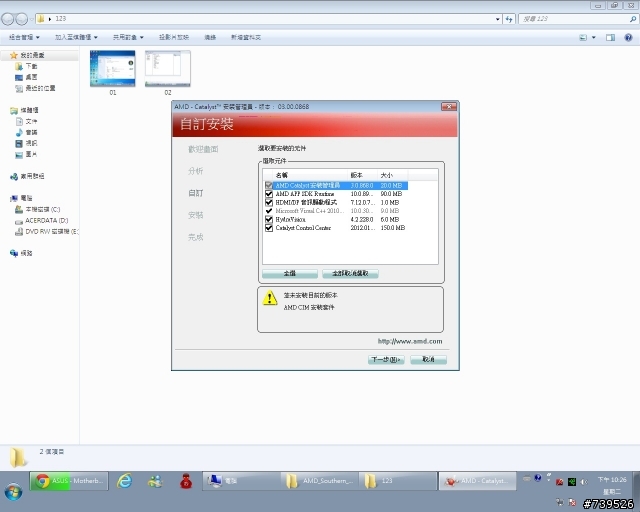
Task: Select 本機磁碟 (C:) drive
Action: pos(42,209)
